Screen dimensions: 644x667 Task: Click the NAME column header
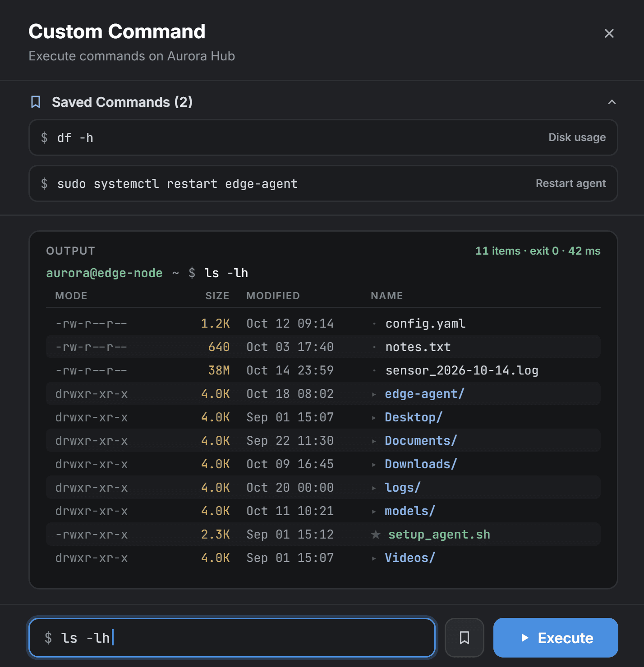(x=387, y=296)
